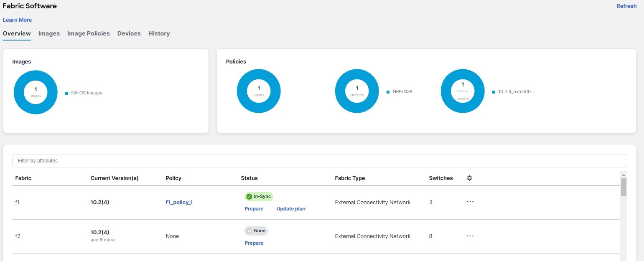This screenshot has width=644, height=261.
Task: Open actions ellipsis menu for fabric f1
Action: 470,202
